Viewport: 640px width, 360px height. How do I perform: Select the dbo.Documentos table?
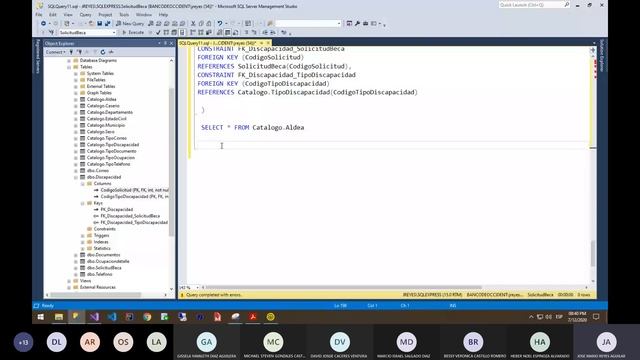pos(103,255)
